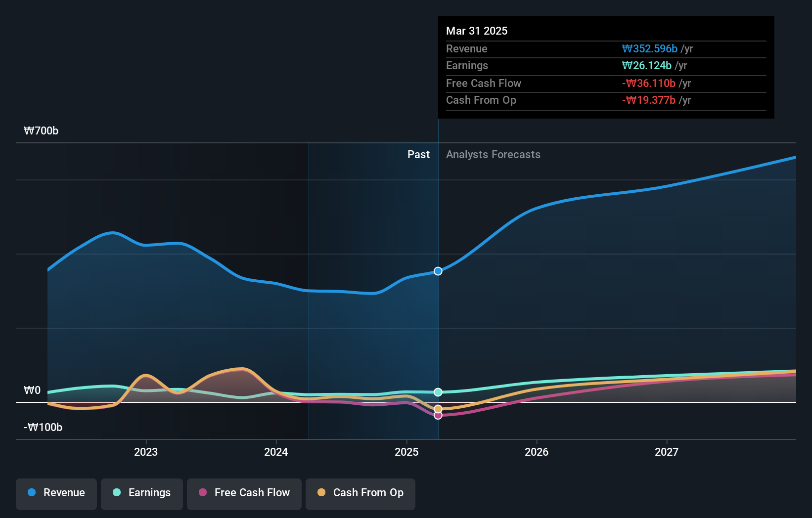Click the orange Cash From Op dot icon
This screenshot has height=518, width=812.
click(322, 493)
